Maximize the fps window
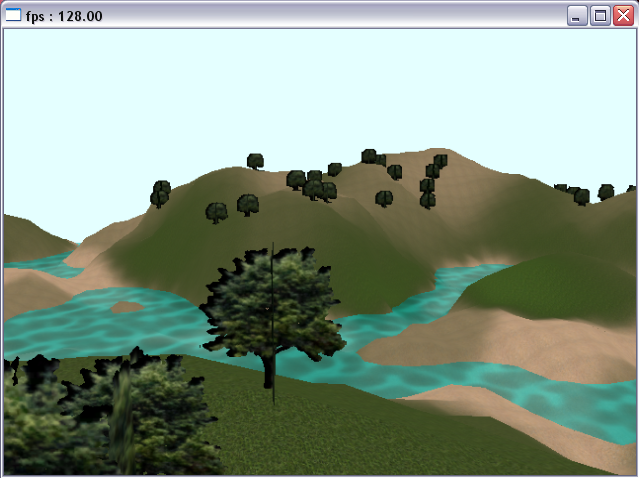 [600, 16]
